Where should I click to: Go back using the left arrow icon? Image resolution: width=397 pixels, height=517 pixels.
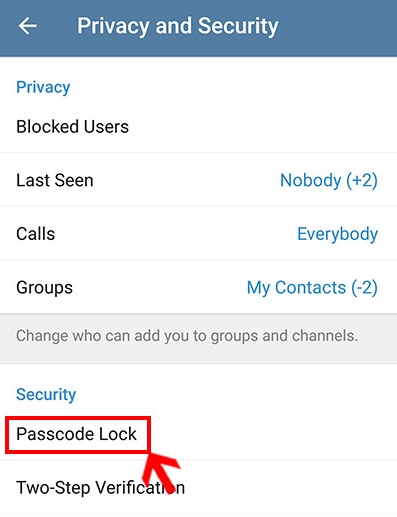28,26
